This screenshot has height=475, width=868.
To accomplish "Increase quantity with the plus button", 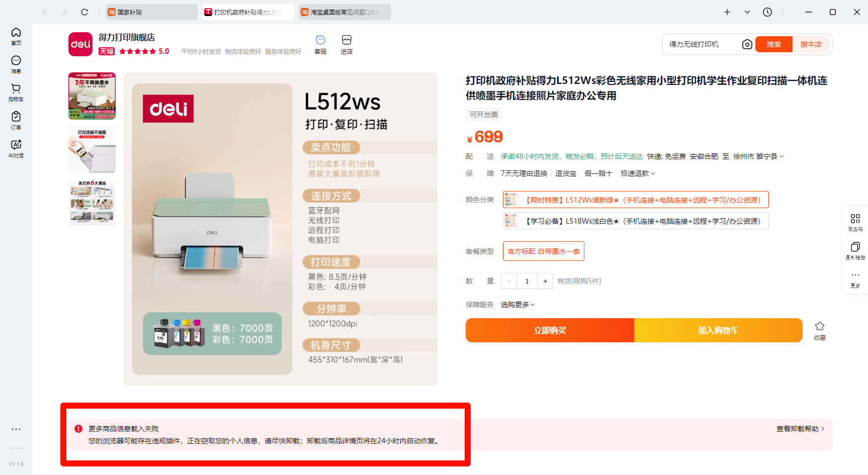I will tap(545, 281).
